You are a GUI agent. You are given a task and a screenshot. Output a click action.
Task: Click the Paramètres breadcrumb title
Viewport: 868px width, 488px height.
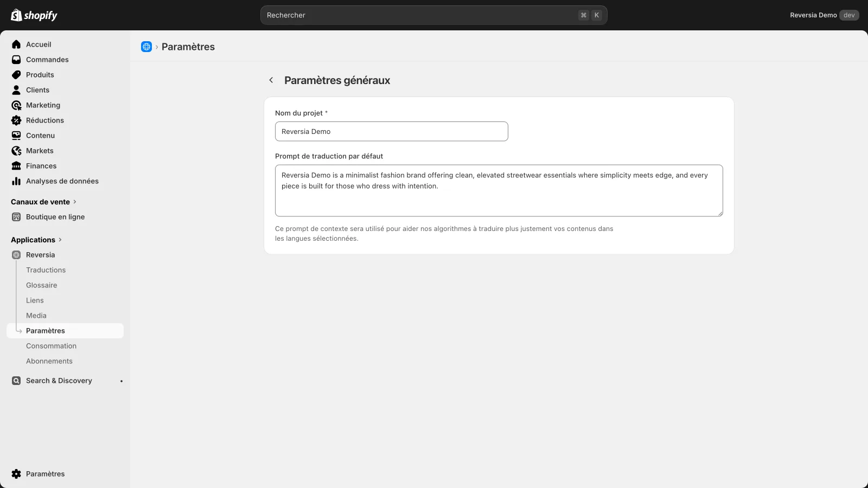click(x=188, y=47)
